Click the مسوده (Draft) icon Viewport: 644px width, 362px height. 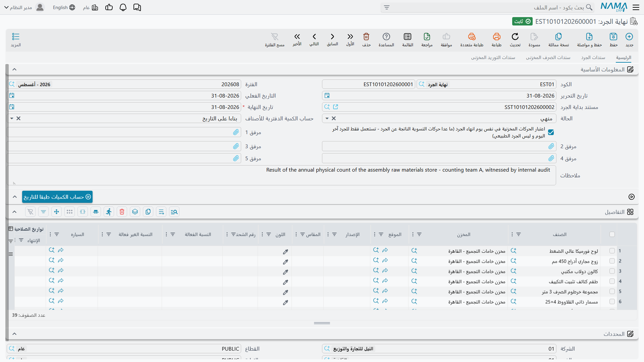click(x=534, y=37)
